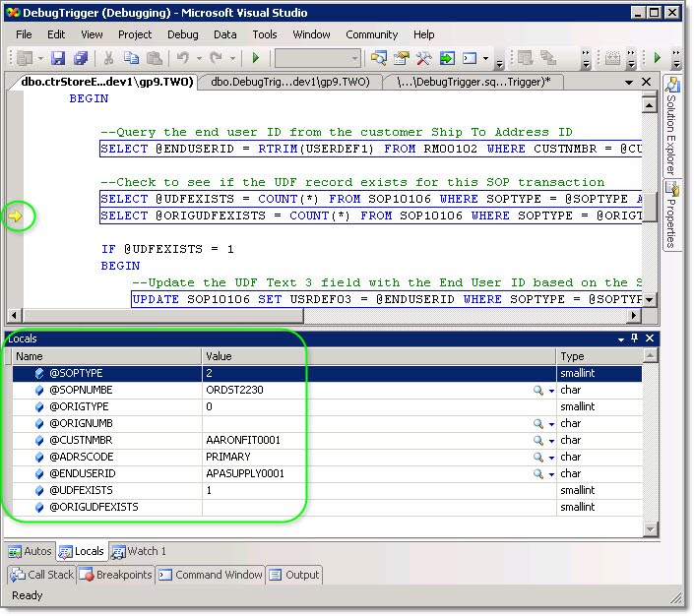
Task: Open the Properties Window toolbar icon
Action: [402, 58]
